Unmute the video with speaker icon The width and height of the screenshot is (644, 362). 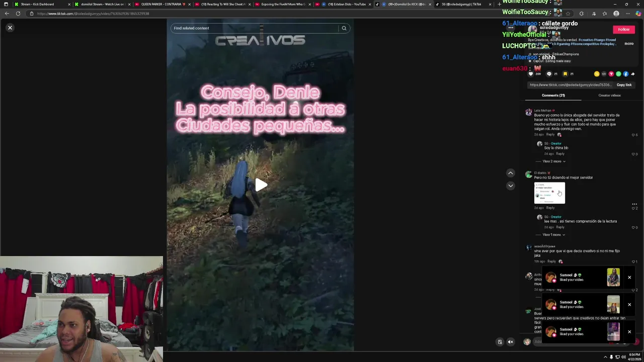(x=510, y=342)
